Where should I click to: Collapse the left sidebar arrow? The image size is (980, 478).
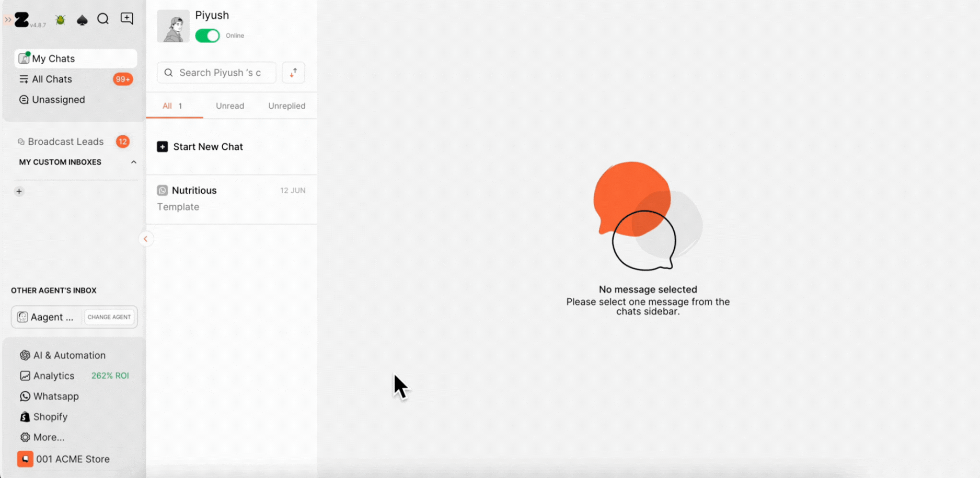point(146,239)
